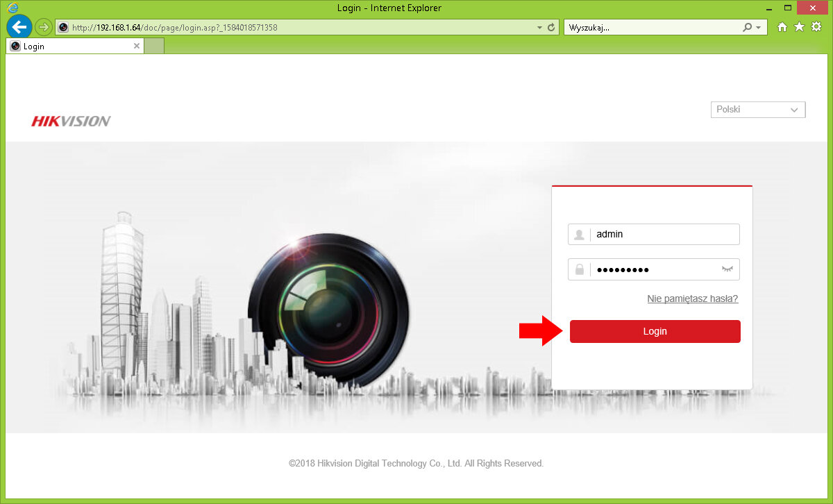Open the search provider dropdown arrow

click(758, 28)
